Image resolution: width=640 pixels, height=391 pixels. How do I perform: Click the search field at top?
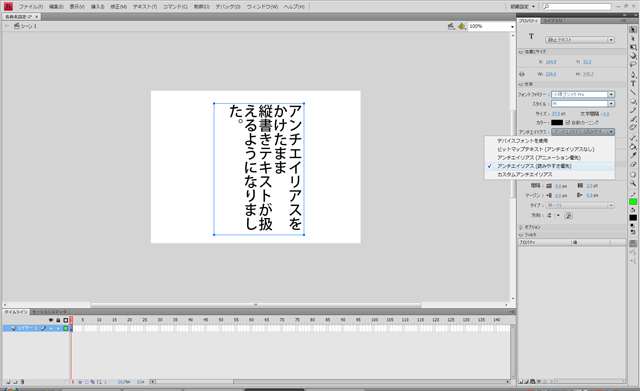[577, 7]
